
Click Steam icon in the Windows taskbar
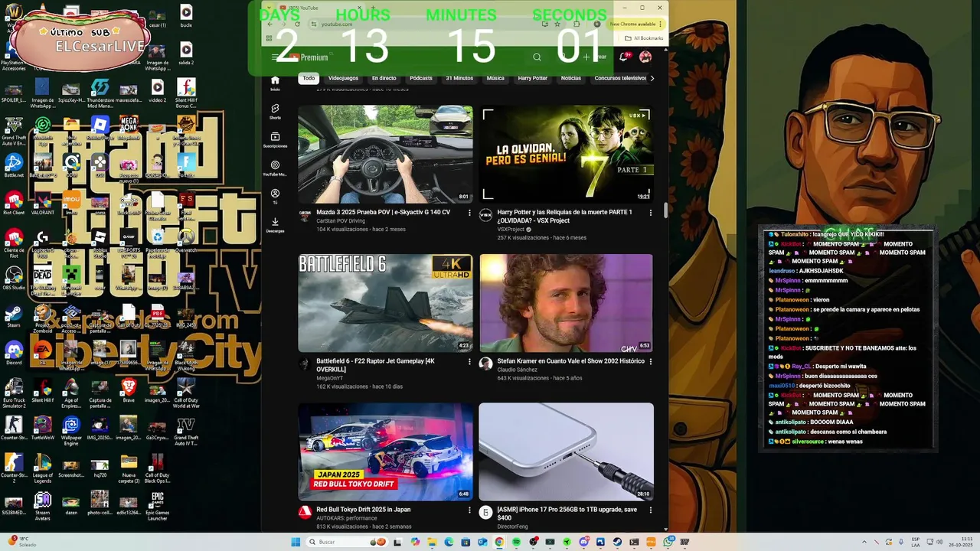click(617, 542)
